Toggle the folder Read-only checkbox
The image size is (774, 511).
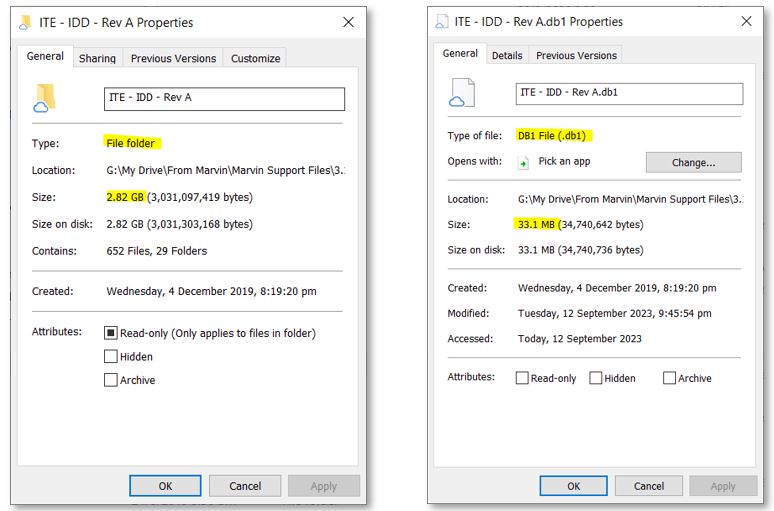(x=111, y=332)
